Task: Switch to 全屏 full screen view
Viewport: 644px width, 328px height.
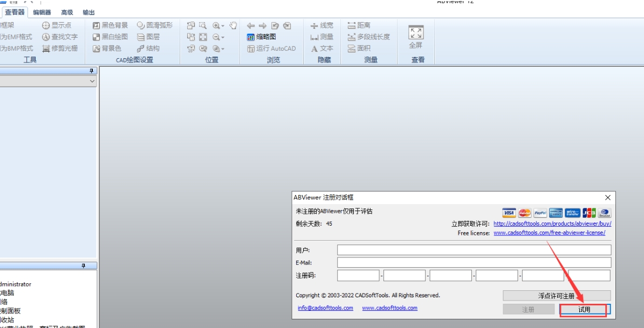Action: pyautogui.click(x=416, y=37)
